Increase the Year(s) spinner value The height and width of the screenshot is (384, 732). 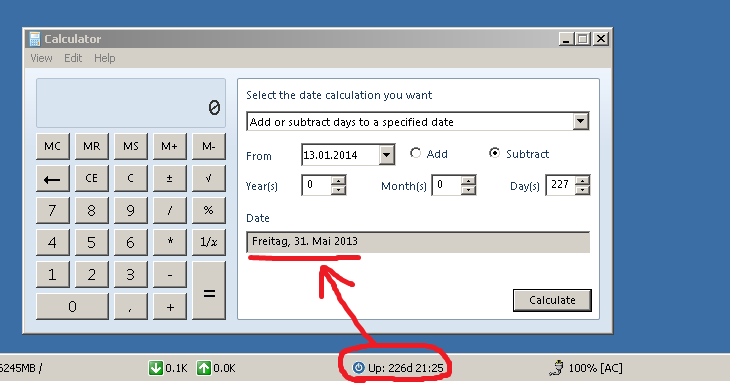(x=338, y=180)
